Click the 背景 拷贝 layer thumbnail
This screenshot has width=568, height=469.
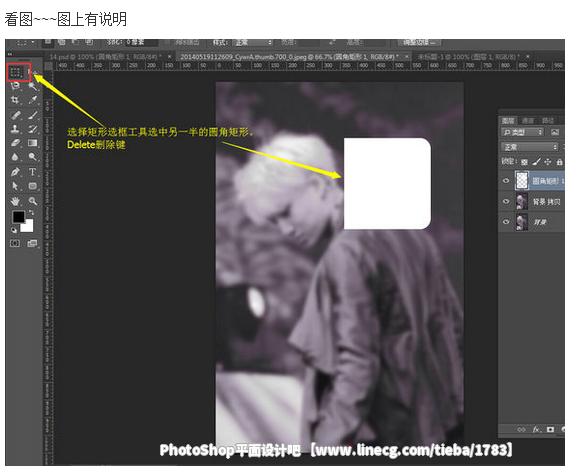pyautogui.click(x=522, y=201)
